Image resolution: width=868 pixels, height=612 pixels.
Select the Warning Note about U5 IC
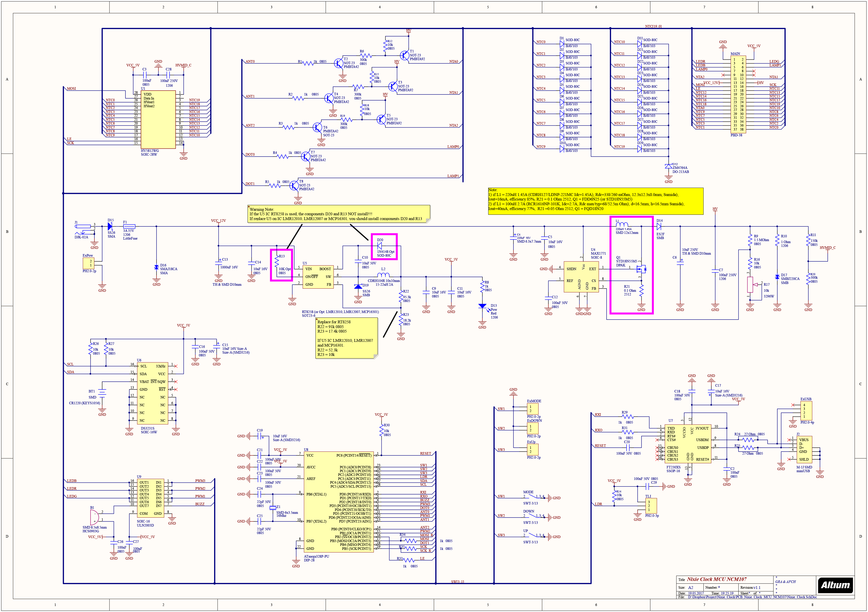[338, 214]
